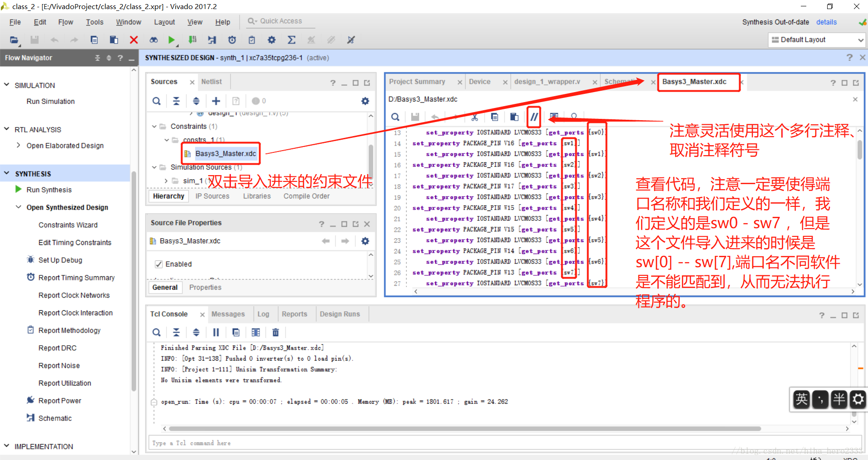Click the Paste icon in main toolbar
This screenshot has width=868, height=460.
point(114,40)
